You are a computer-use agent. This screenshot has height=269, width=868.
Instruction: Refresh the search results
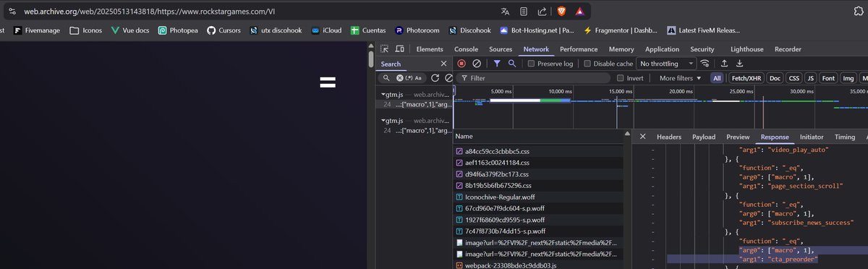435,77
